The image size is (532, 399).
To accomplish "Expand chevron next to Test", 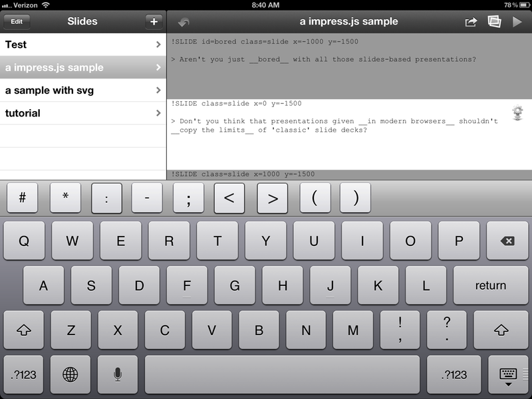I will tap(158, 45).
